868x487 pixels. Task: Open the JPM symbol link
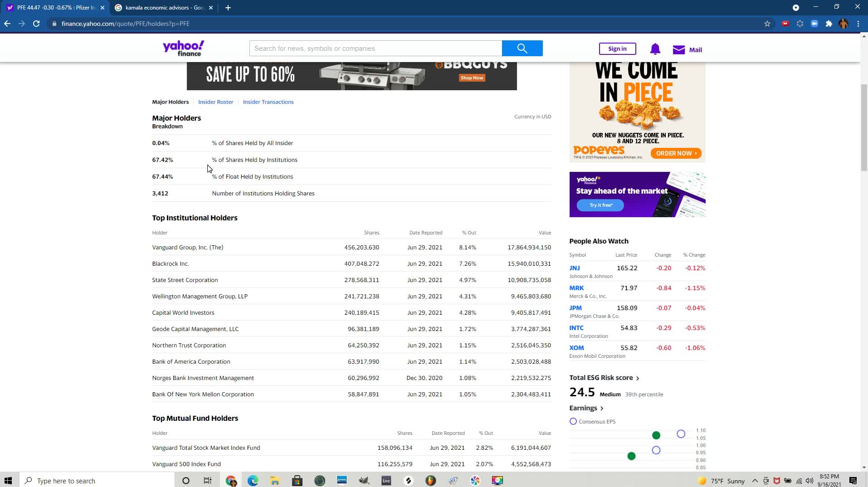tap(575, 308)
